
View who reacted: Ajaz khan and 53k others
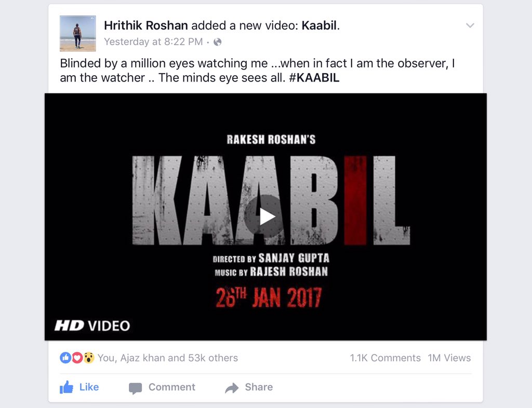pyautogui.click(x=168, y=358)
